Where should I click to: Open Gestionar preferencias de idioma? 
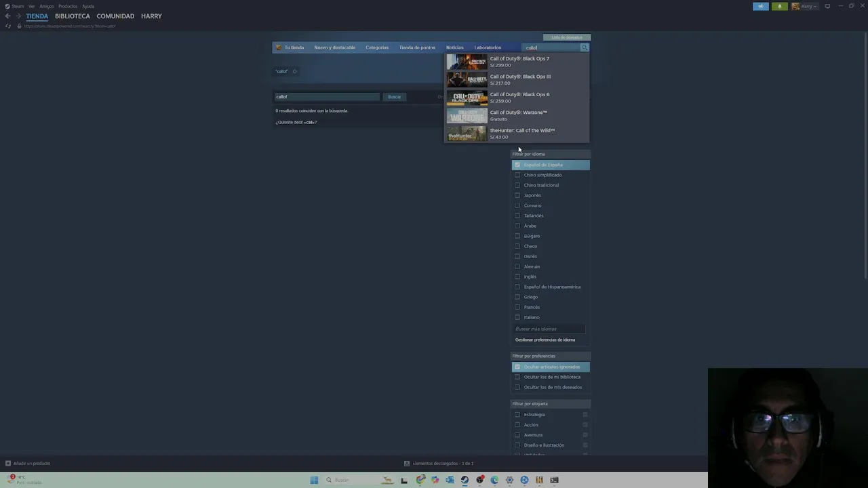[x=545, y=340]
